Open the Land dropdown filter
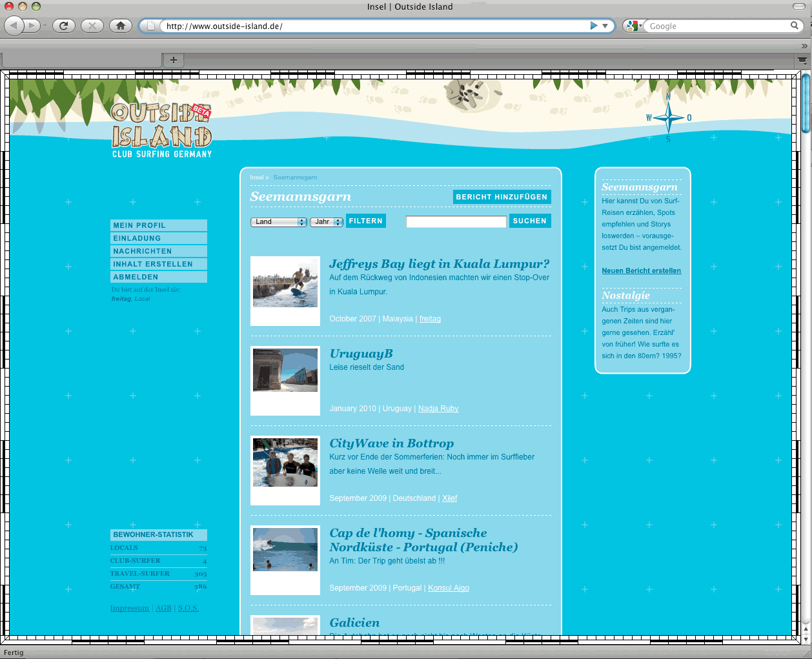The height and width of the screenshot is (659, 812). click(x=278, y=222)
